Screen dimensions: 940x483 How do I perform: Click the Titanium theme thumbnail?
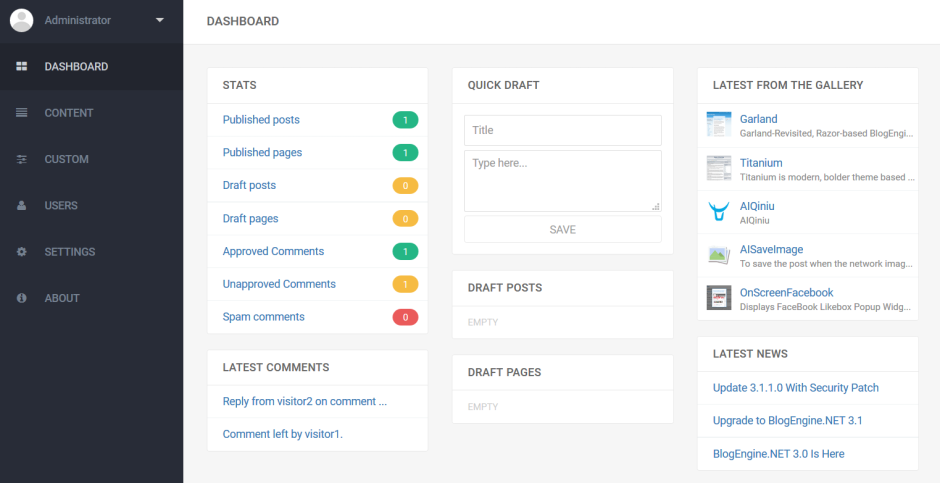(718, 168)
